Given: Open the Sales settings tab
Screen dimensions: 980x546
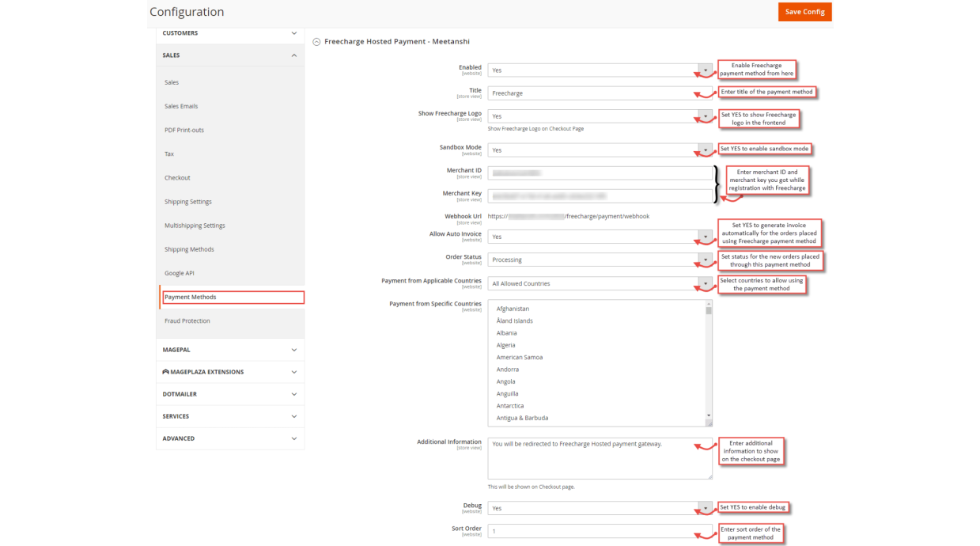Looking at the screenshot, I should point(172,82).
